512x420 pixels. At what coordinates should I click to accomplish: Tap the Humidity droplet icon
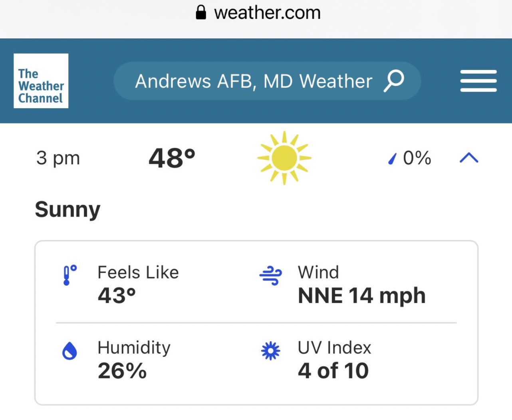tap(69, 351)
